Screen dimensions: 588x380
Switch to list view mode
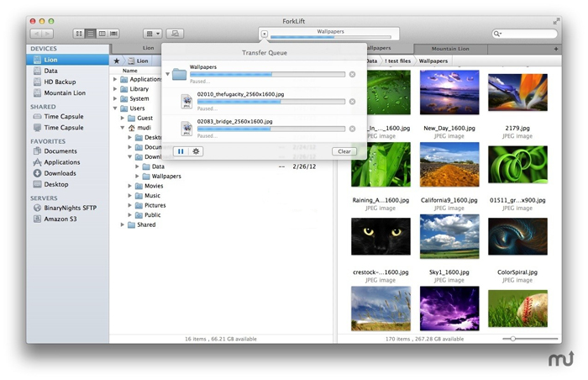[x=91, y=34]
